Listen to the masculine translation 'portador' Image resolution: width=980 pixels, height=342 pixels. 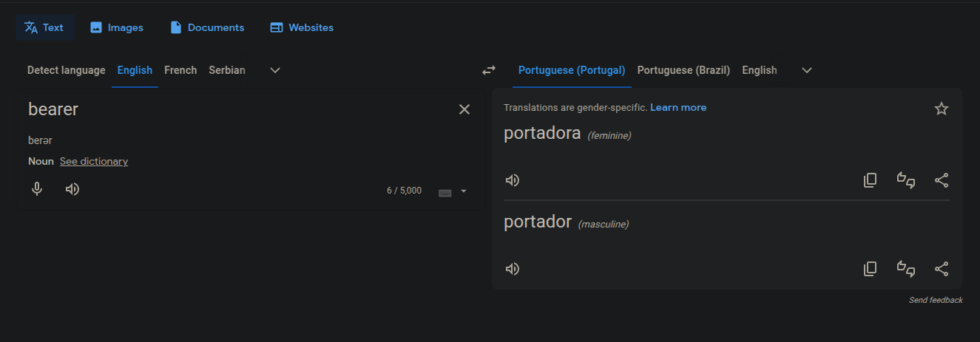pyautogui.click(x=512, y=269)
